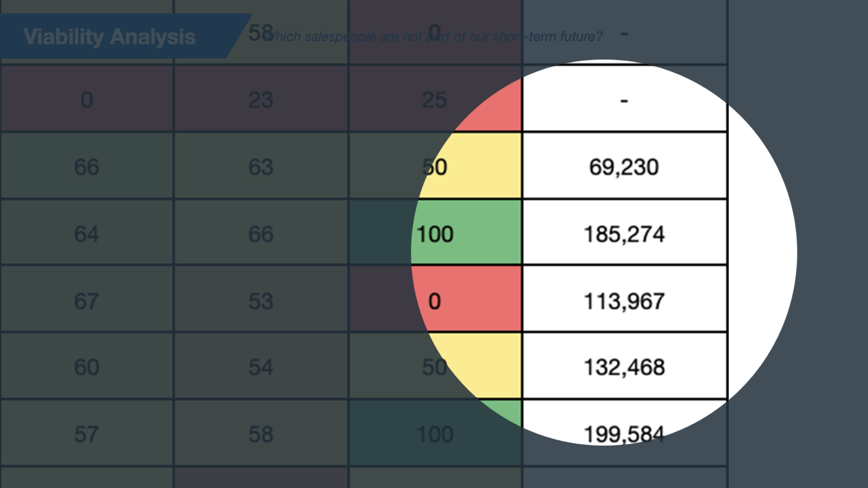Click the yellow 50 cell beside 132,468
The height and width of the screenshot is (488, 868).
(435, 366)
